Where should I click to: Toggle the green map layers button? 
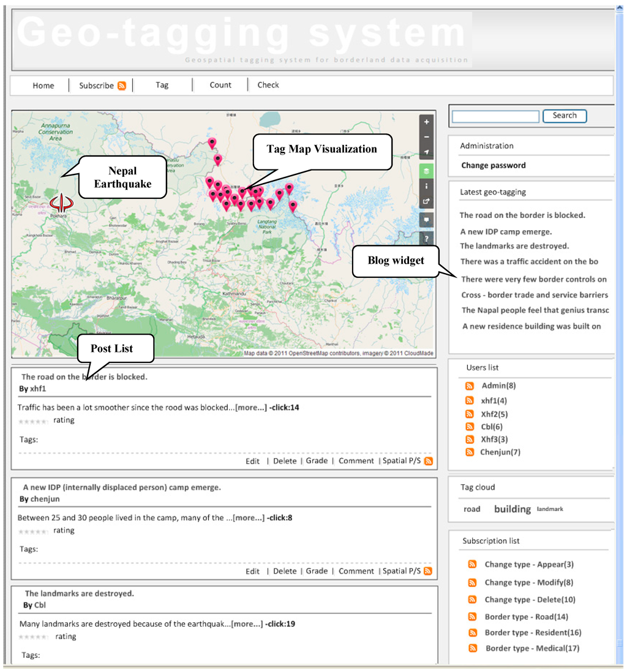tap(427, 170)
